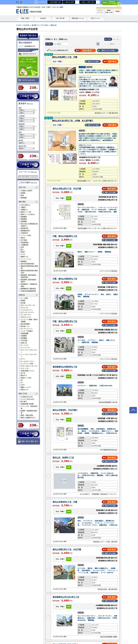Select the 中古住宅 navigation tab
This screenshot has width=138, height=644.
click(43, 18)
